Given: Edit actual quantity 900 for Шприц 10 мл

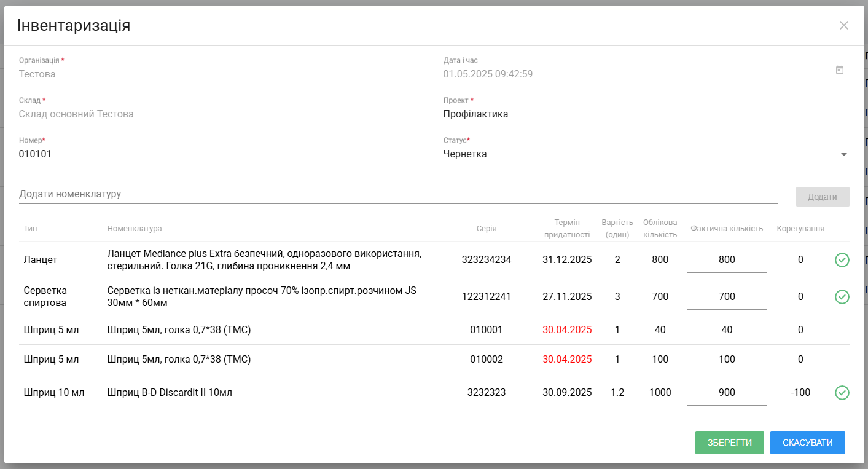Looking at the screenshot, I should [727, 393].
